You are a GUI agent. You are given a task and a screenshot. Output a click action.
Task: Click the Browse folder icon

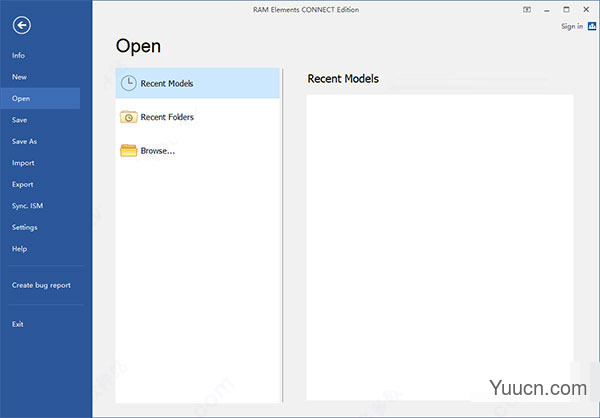point(129,150)
